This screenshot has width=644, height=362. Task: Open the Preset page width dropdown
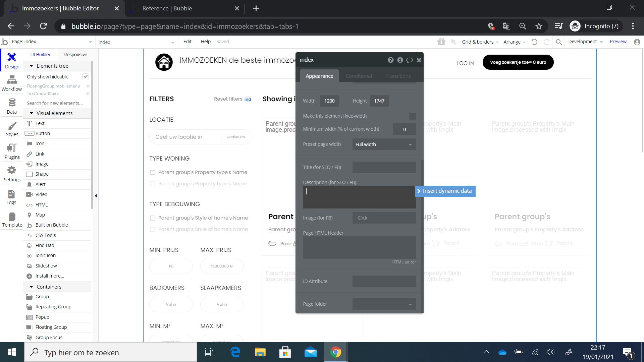click(384, 144)
